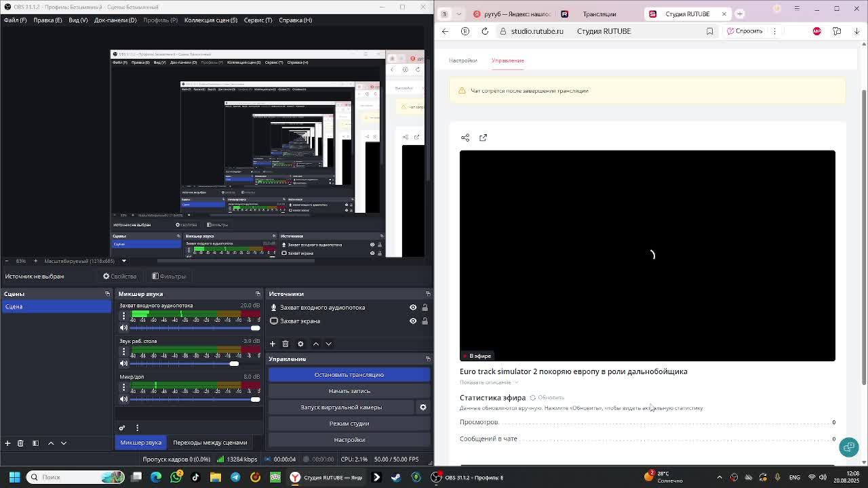Image resolution: width=868 pixels, height=488 pixels.
Task: Click Запуск виртуальной камеры button
Action: (x=341, y=407)
